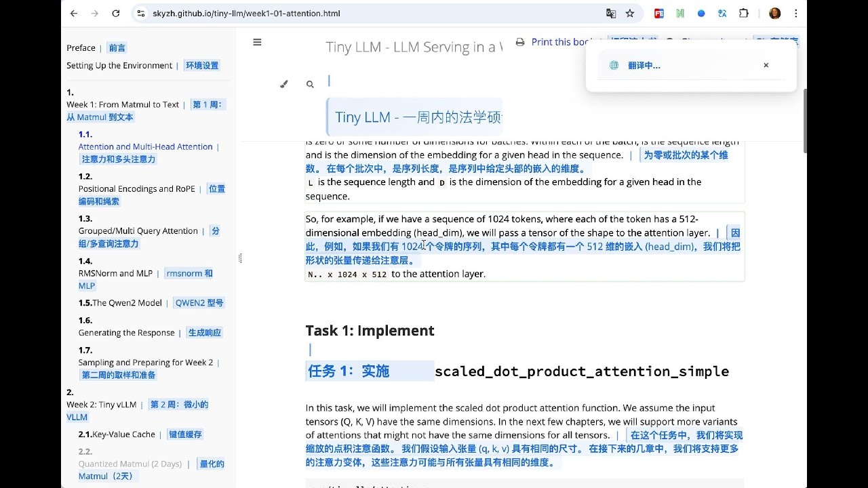Open Week 2: Tiny vLLM chapter
The width and height of the screenshot is (868, 488).
[x=102, y=405]
